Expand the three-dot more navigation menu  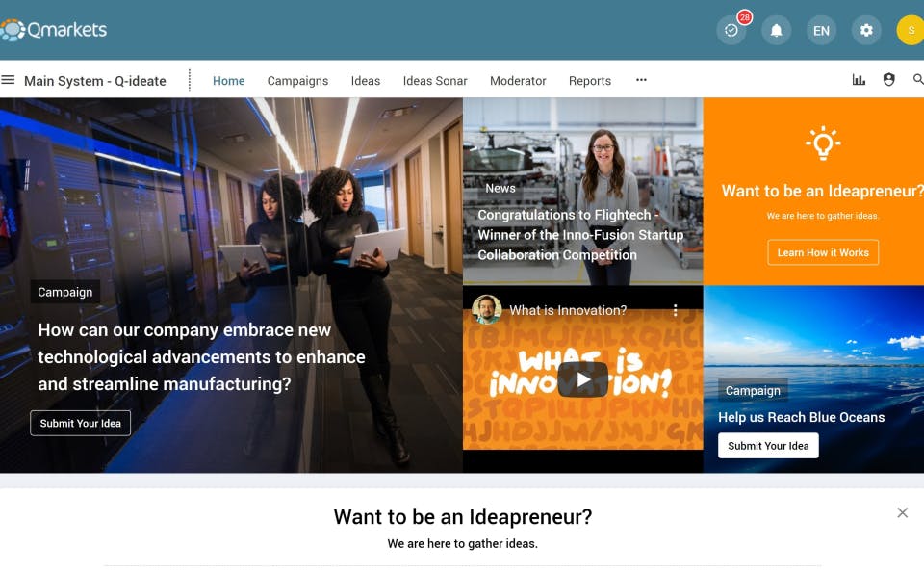point(641,80)
